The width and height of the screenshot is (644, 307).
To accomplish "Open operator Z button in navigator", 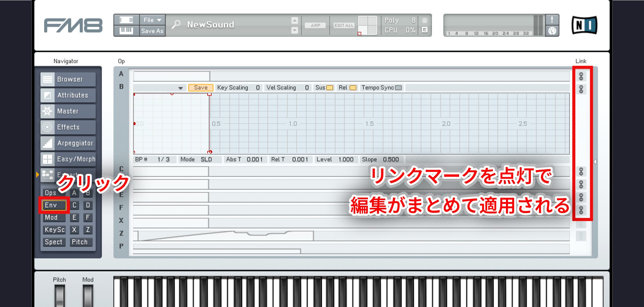I will [x=88, y=230].
